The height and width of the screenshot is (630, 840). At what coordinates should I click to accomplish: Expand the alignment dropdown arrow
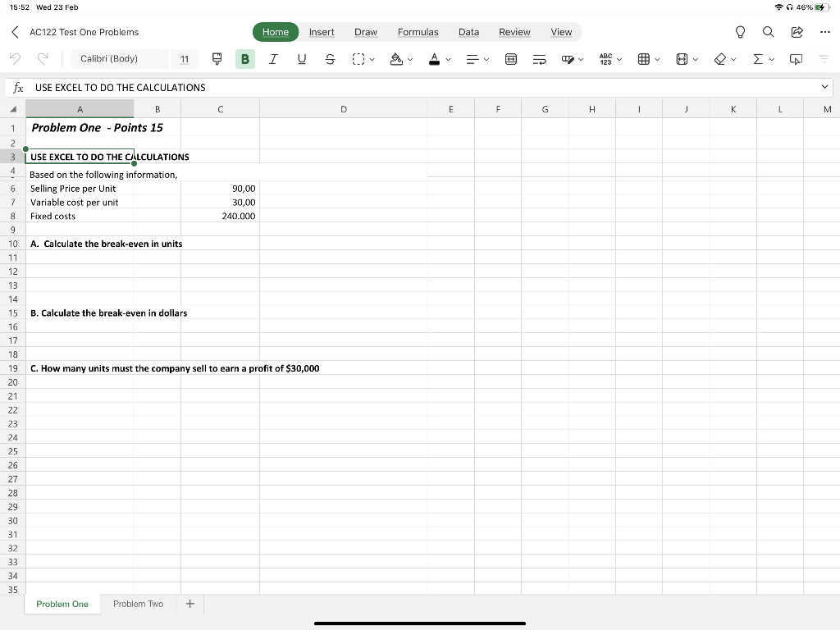pos(486,59)
